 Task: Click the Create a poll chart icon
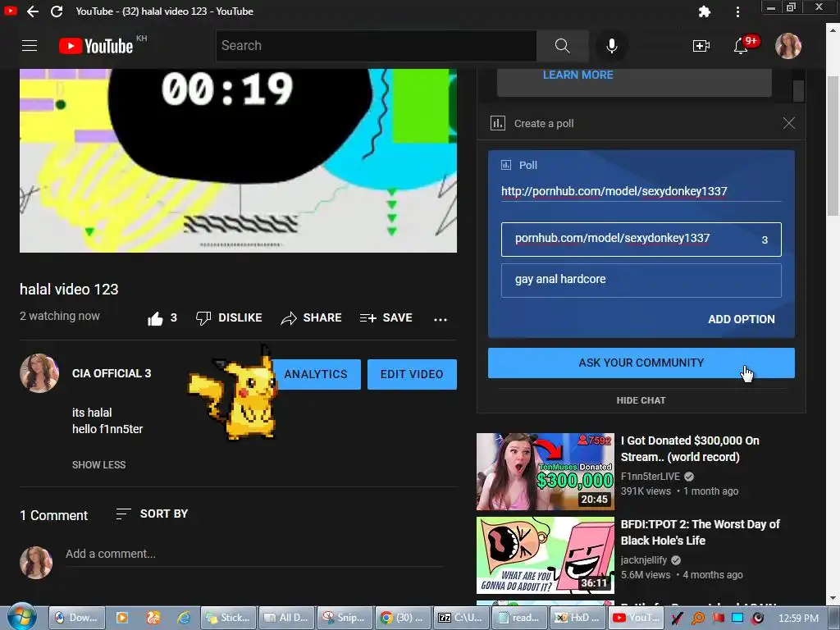coord(498,123)
